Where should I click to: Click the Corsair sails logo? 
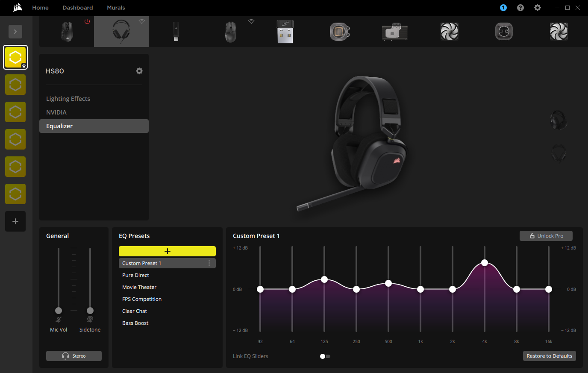pos(17,7)
